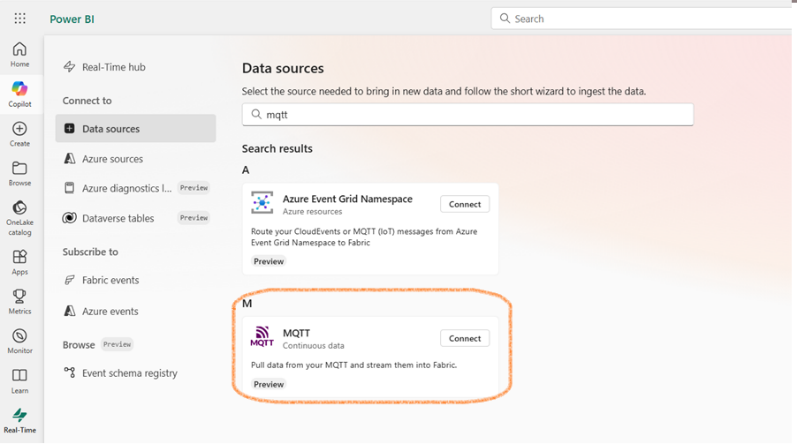The height and width of the screenshot is (444, 797).
Task: Click the Fabric events icon
Action: 70,280
